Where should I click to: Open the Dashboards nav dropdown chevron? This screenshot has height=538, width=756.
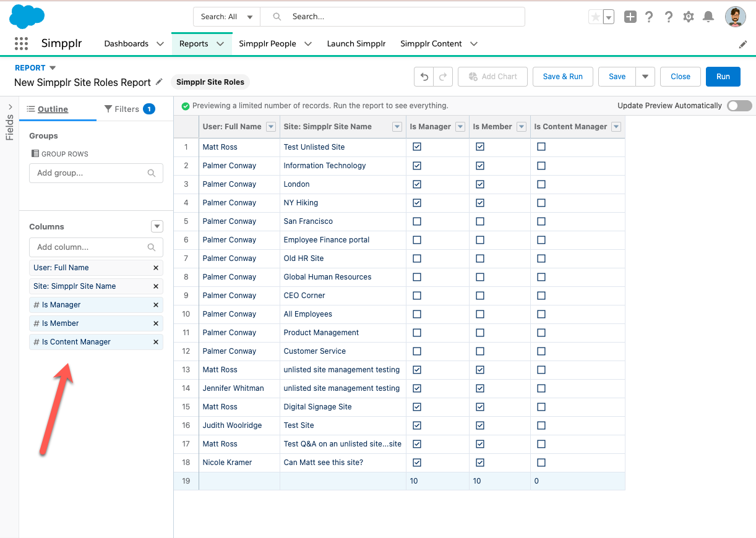tap(160, 44)
